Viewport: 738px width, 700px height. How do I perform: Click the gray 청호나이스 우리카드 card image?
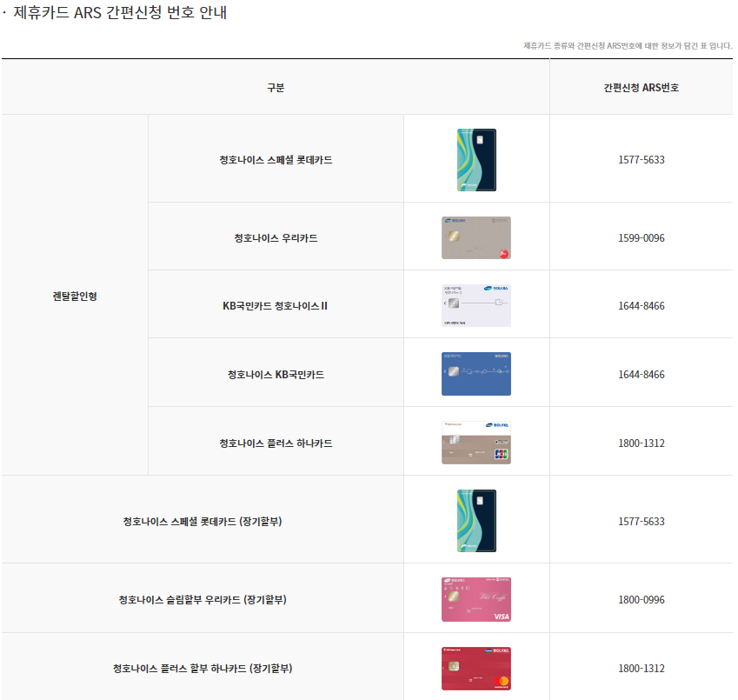tap(476, 238)
